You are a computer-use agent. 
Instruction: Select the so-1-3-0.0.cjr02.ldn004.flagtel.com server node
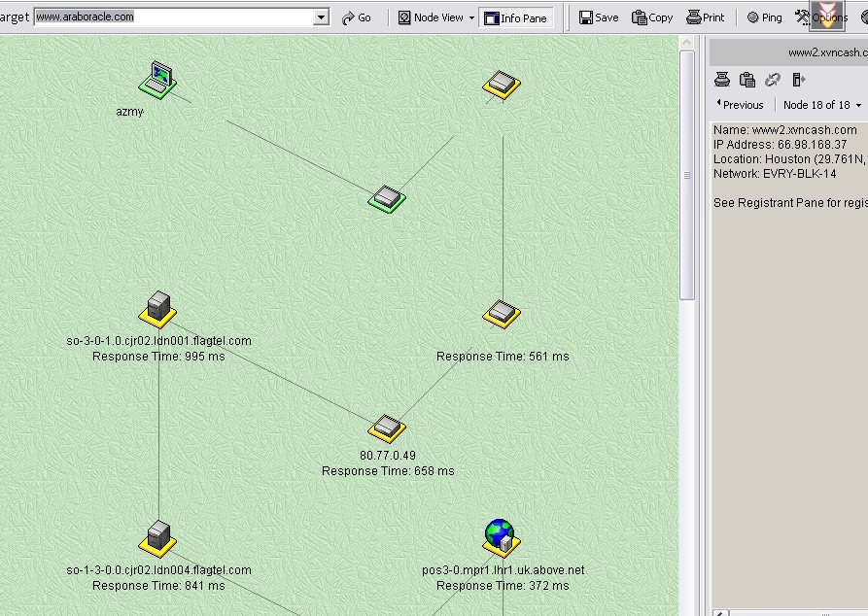(157, 538)
